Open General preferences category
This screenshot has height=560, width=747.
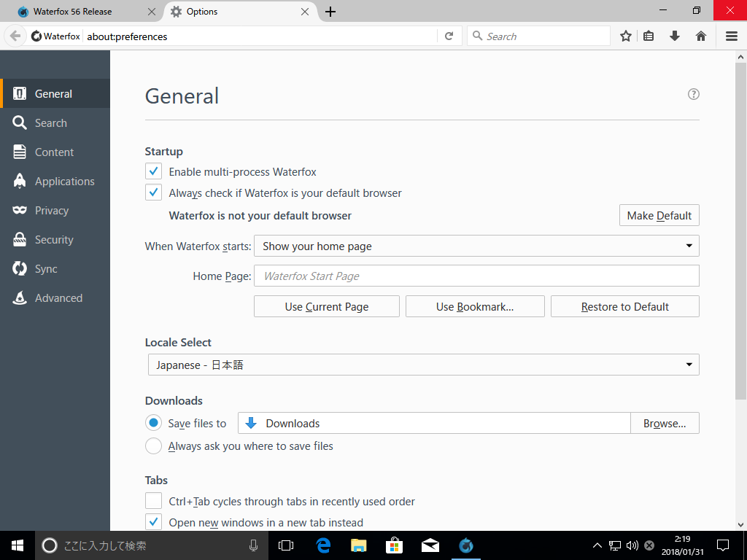55,94
